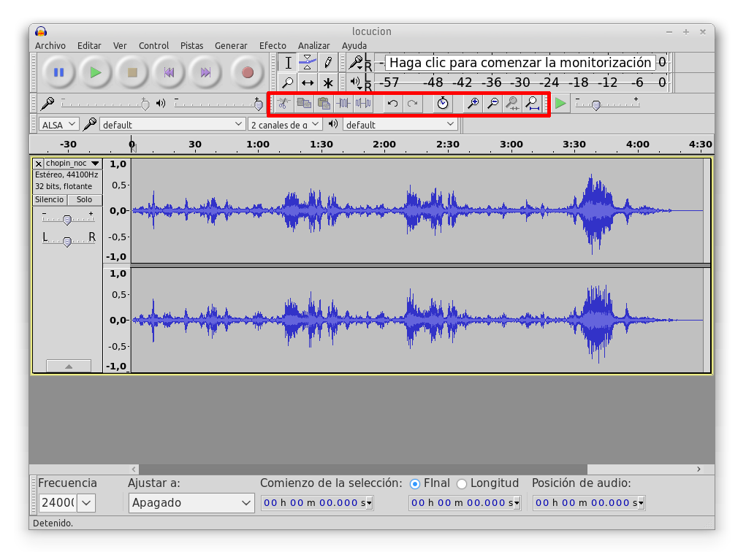Open the chopin_noc track menu dropdown

coord(73,163)
